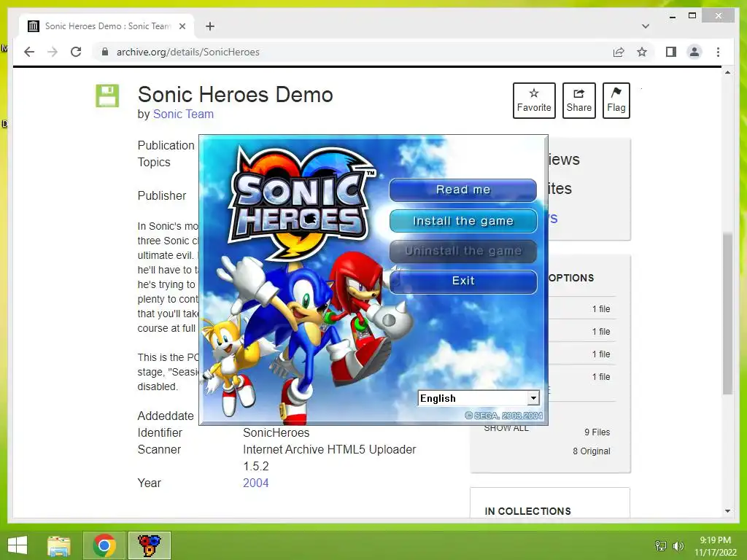Open Chrome's three-dot menu
This screenshot has width=747, height=560.
pos(718,52)
